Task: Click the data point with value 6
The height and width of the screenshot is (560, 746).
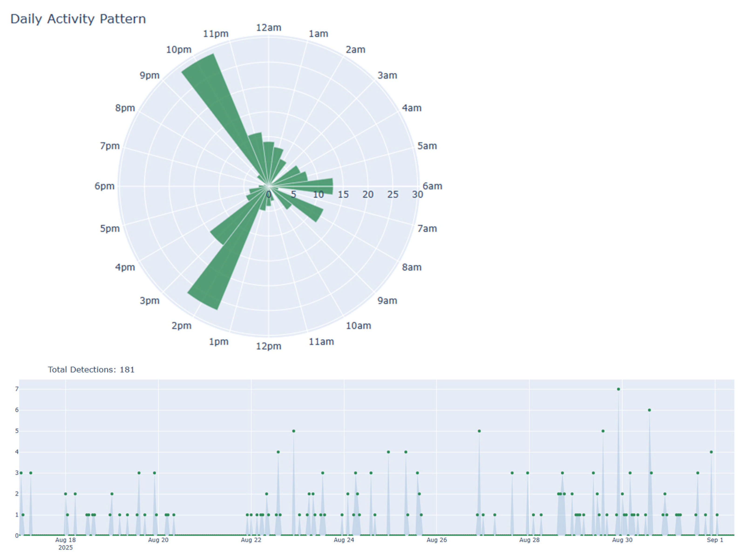Action: 649,410
